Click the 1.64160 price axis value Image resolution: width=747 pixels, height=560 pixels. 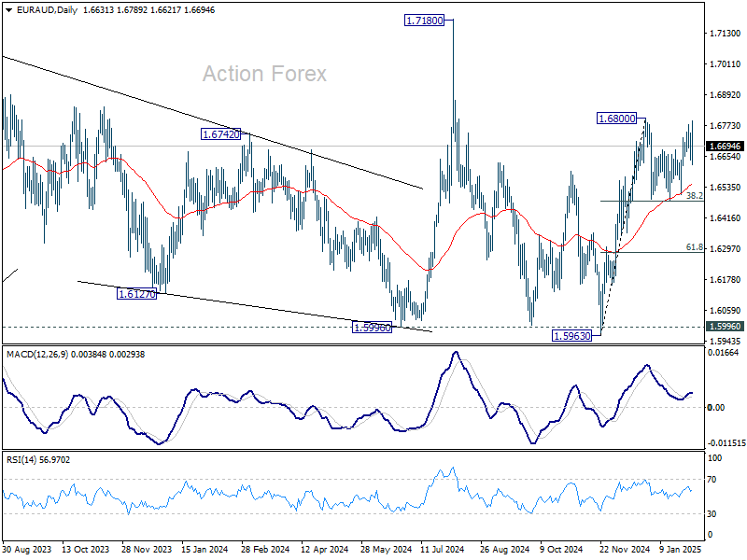[726, 218]
